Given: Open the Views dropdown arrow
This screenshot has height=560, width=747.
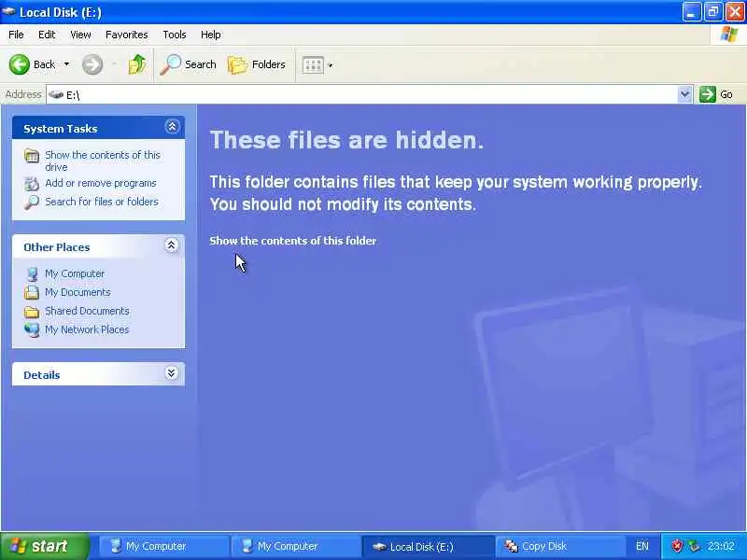Looking at the screenshot, I should (x=331, y=65).
